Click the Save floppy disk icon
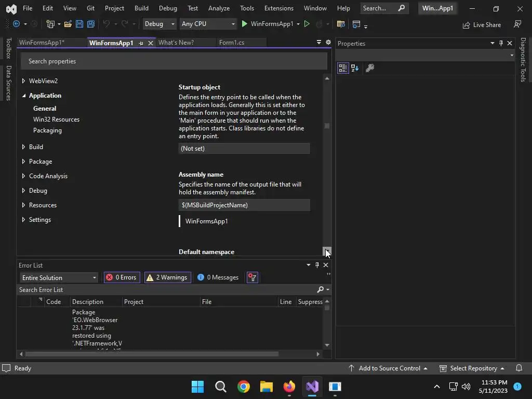Viewport: 532px width, 399px height. (x=79, y=24)
